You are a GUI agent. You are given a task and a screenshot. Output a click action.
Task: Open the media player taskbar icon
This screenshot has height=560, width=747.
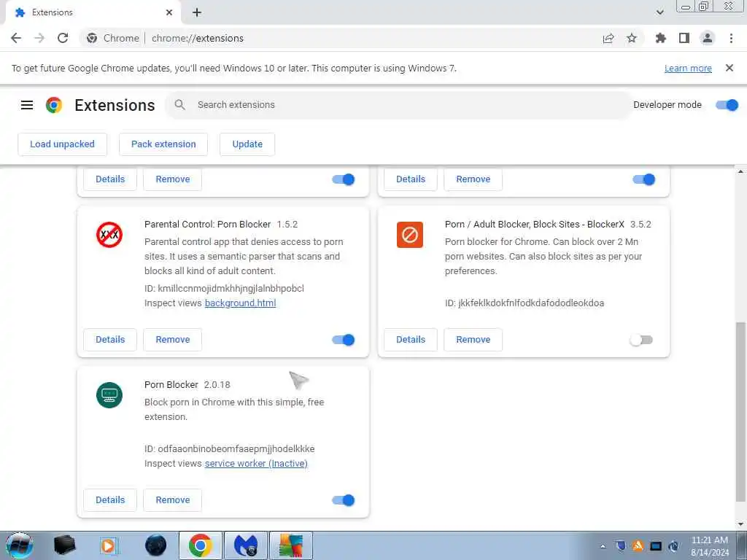point(109,545)
